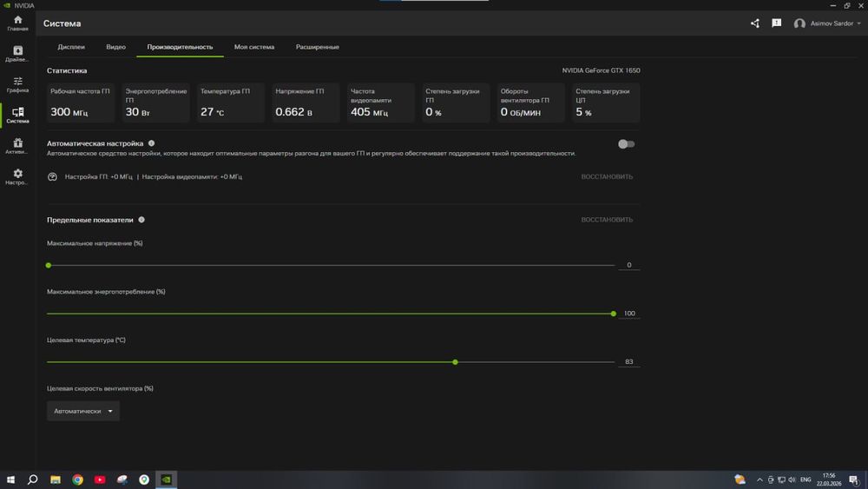Viewport: 868px width, 489px height.
Task: Click ВОССТАНОВИТЬ for Предельные показатели
Action: pyautogui.click(x=607, y=220)
